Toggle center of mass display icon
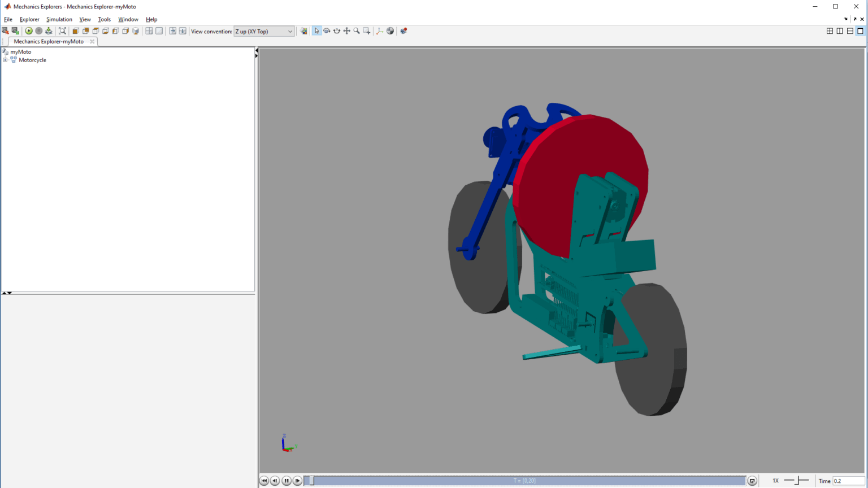868x488 pixels. [x=390, y=31]
